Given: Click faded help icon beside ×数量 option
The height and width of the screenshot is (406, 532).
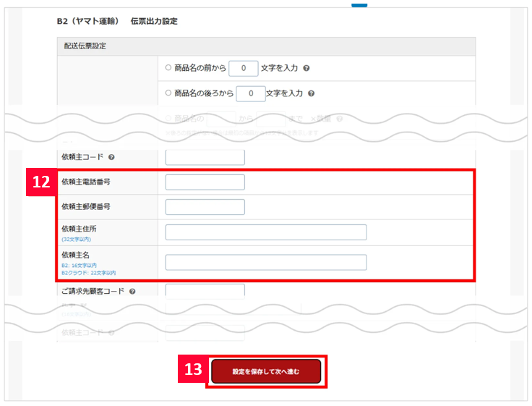Looking at the screenshot, I should pyautogui.click(x=340, y=119).
